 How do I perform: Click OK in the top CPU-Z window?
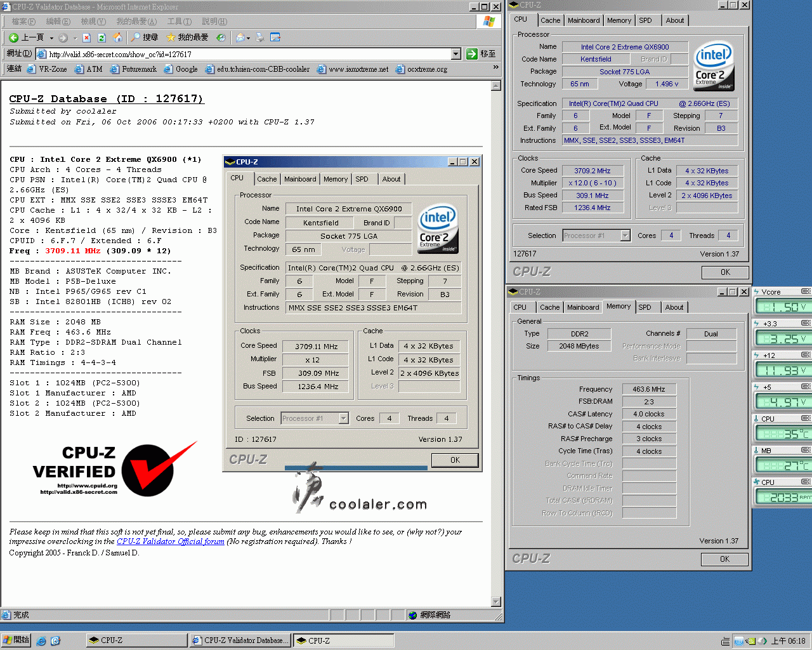click(725, 272)
